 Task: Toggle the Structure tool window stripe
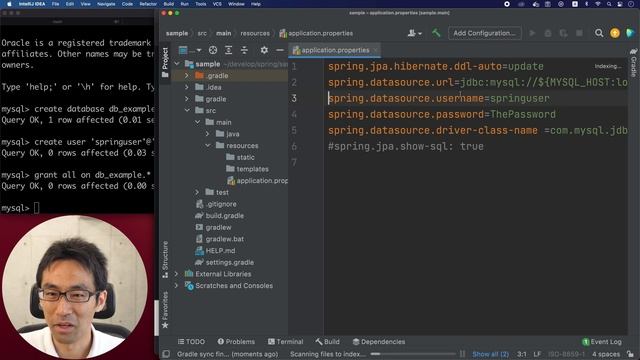(x=165, y=260)
